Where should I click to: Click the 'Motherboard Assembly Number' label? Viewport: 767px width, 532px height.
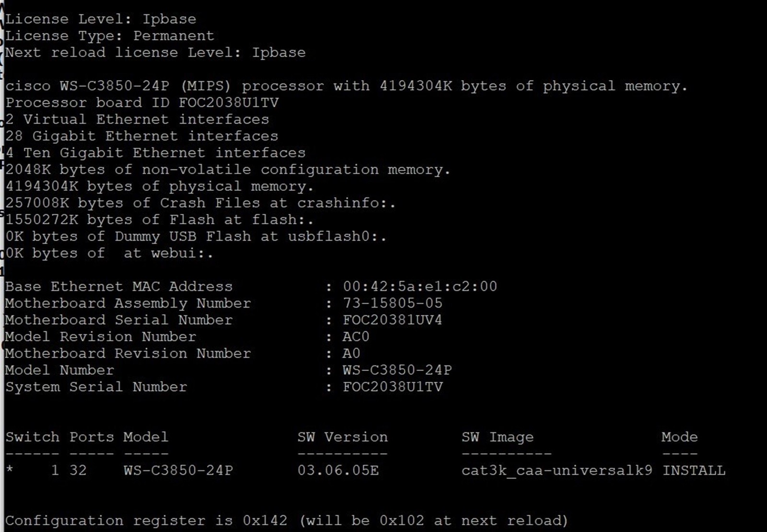click(128, 303)
